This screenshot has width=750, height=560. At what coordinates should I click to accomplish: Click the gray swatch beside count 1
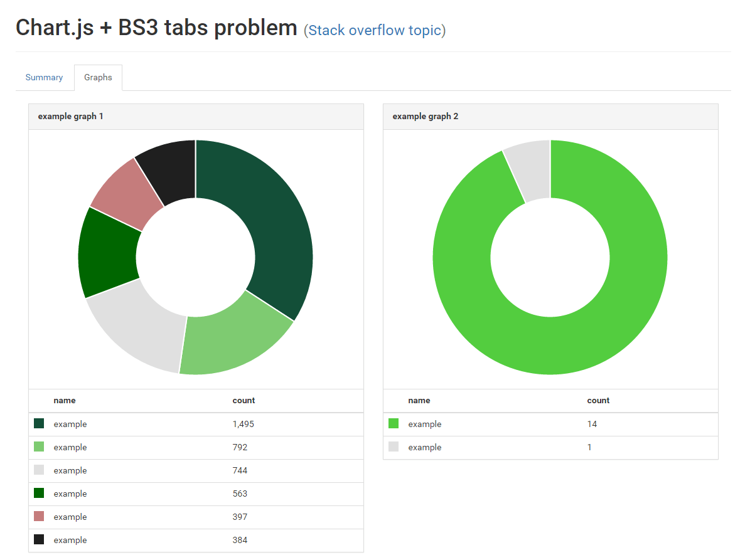(394, 446)
